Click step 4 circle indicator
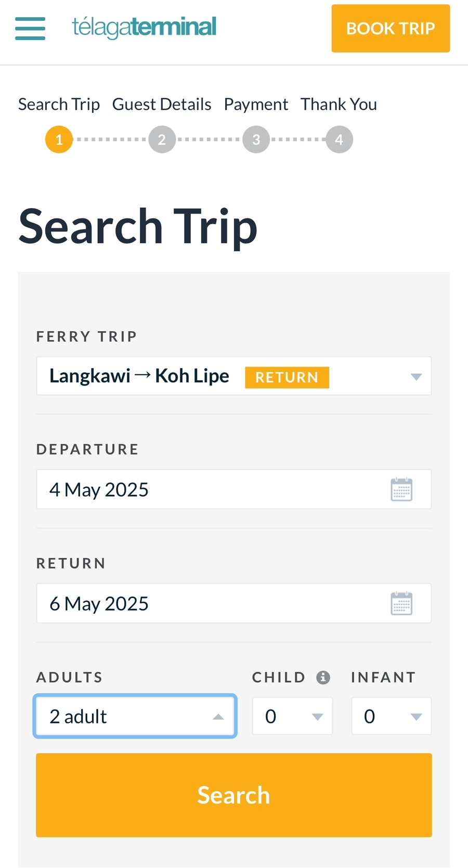The image size is (468, 868). pos(339,139)
